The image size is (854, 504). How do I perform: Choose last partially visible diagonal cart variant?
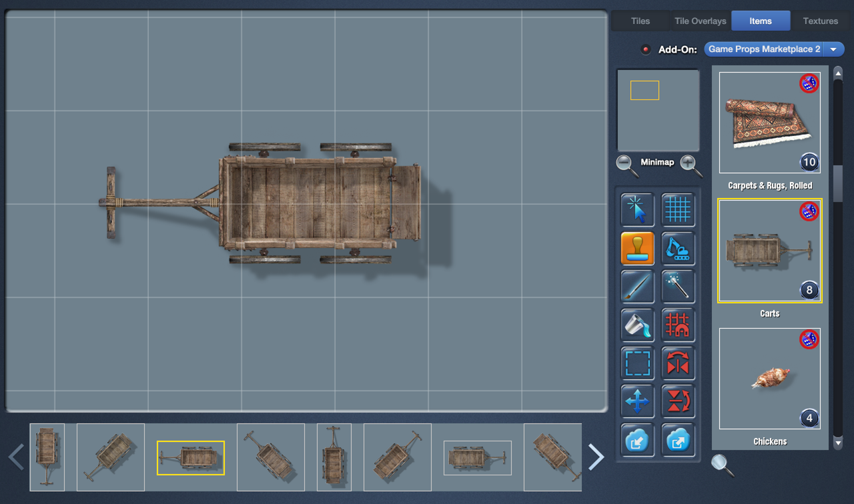pyautogui.click(x=553, y=457)
